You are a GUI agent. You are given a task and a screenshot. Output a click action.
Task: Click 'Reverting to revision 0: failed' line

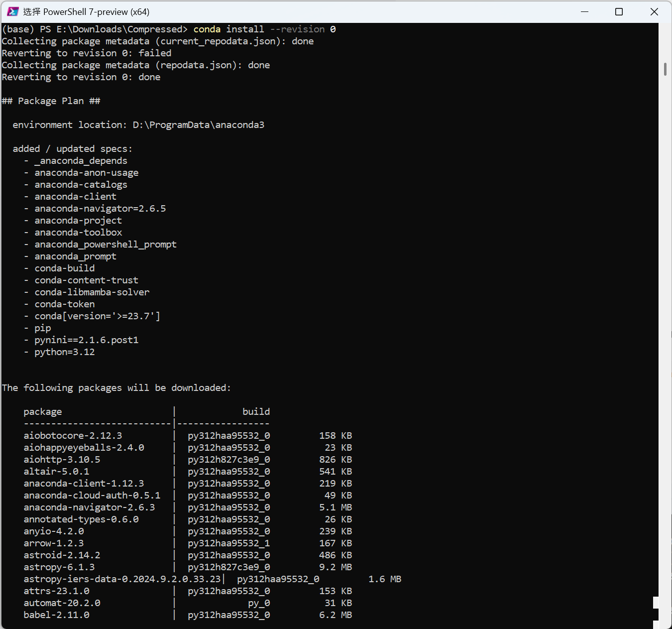coord(87,53)
